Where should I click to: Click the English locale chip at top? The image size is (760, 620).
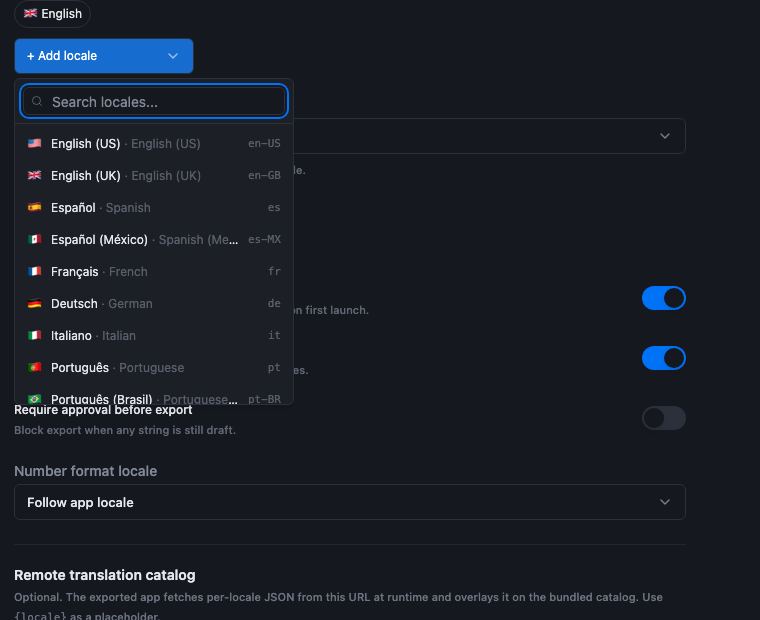[52, 14]
